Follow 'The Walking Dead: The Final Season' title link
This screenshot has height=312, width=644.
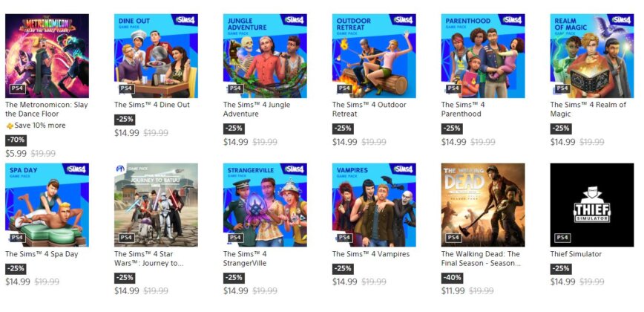pyautogui.click(x=481, y=259)
